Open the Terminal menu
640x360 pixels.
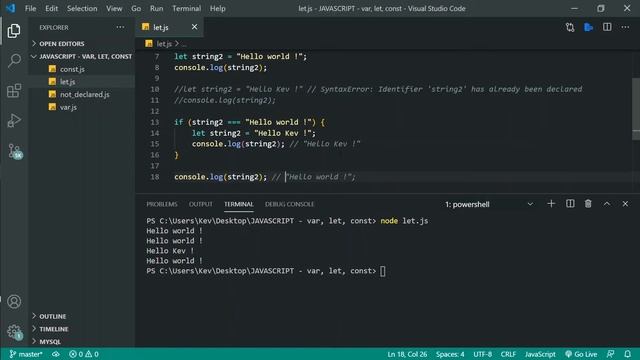186,8
